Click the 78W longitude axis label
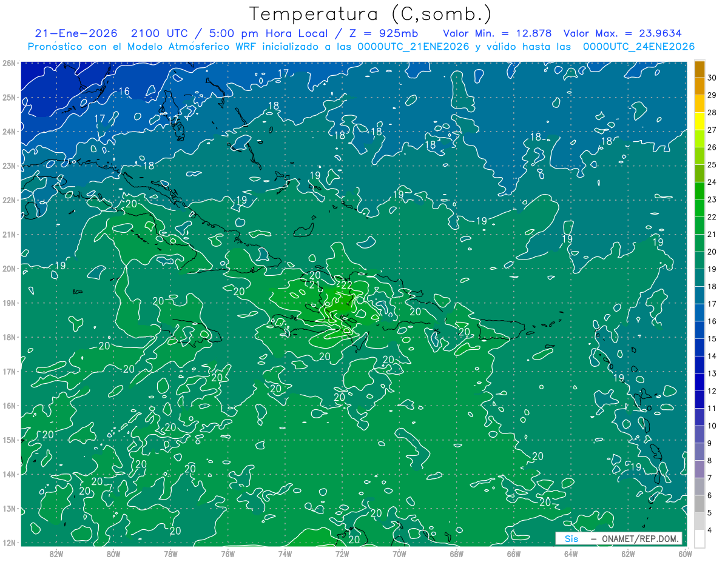The width and height of the screenshot is (728, 562). pyautogui.click(x=171, y=554)
